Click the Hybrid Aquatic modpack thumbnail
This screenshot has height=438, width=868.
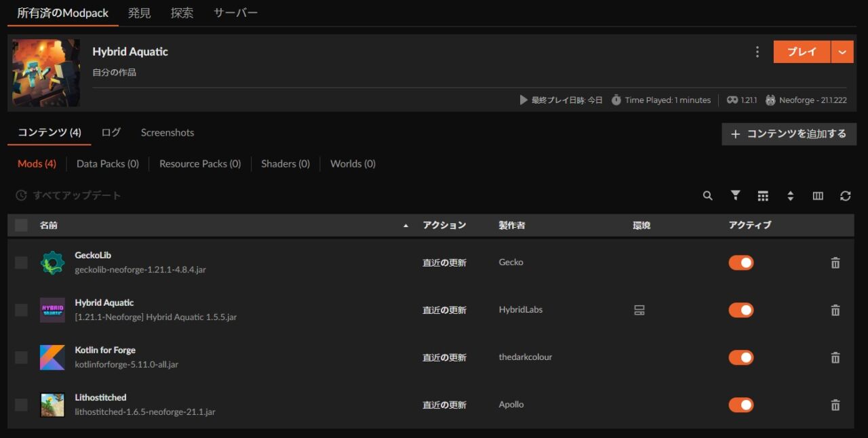point(45,73)
